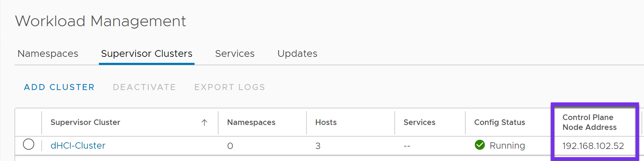Click the ADD CLUSTER button
Image resolution: width=644 pixels, height=161 pixels.
(59, 87)
